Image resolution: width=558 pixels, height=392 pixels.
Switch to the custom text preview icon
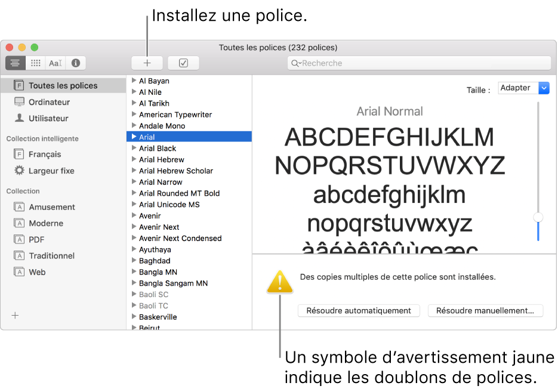(56, 63)
